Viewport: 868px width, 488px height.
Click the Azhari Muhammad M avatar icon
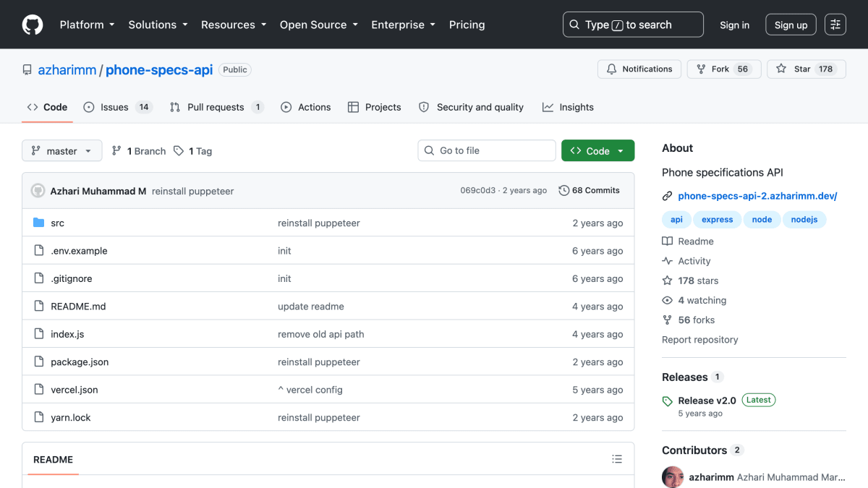point(38,191)
